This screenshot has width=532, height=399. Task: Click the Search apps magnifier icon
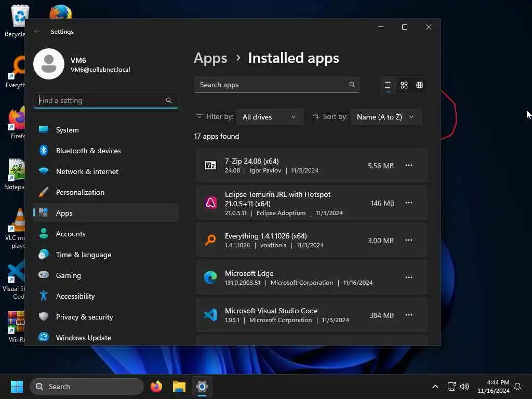(352, 85)
